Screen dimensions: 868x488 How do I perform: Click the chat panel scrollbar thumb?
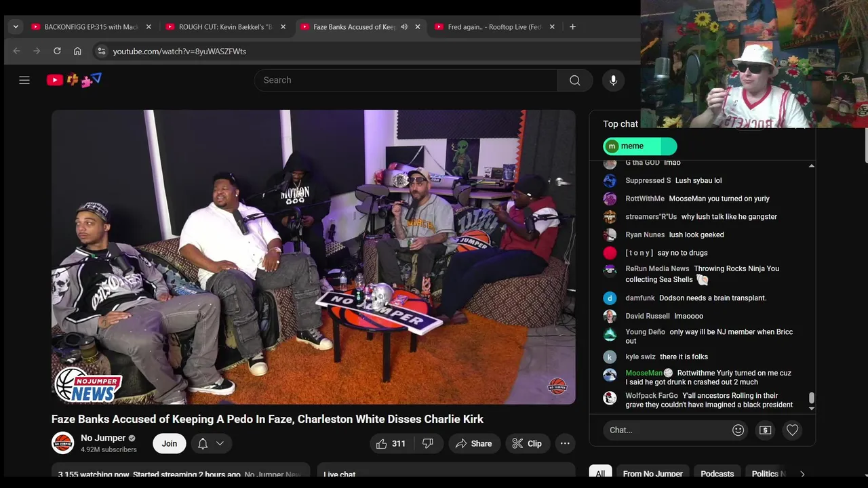(811, 399)
